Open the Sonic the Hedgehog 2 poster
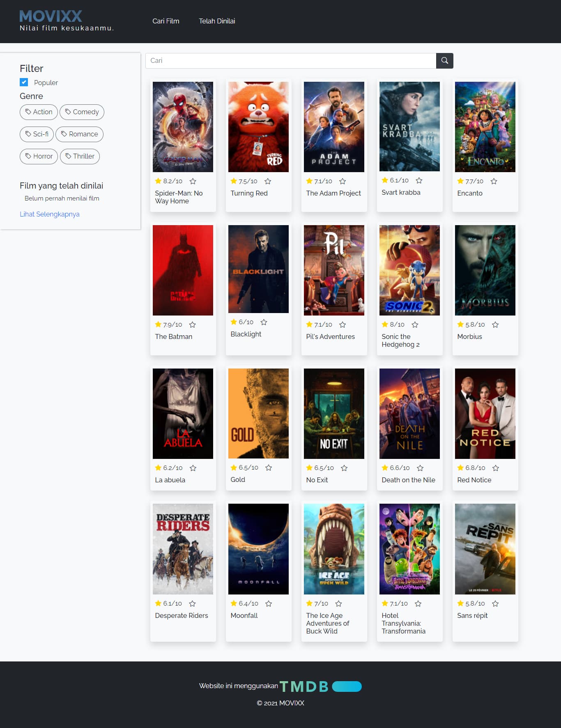The height and width of the screenshot is (728, 561). point(409,270)
